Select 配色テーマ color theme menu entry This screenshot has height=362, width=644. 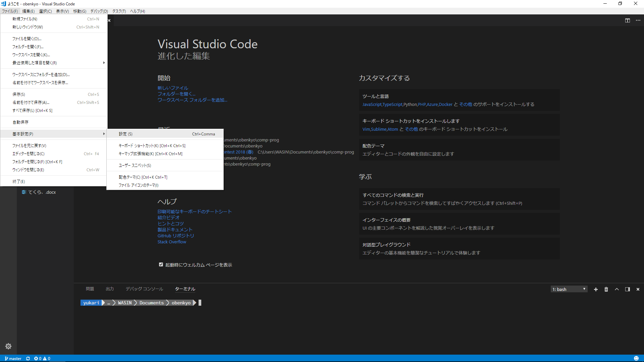tap(143, 177)
